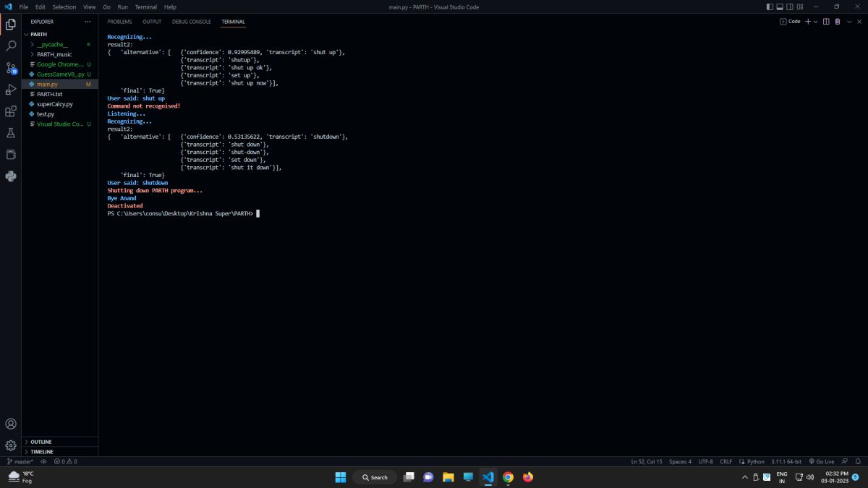Screen dimensions: 868x488
Task: Click Spaces: 4 indentation setting
Action: coord(680,461)
